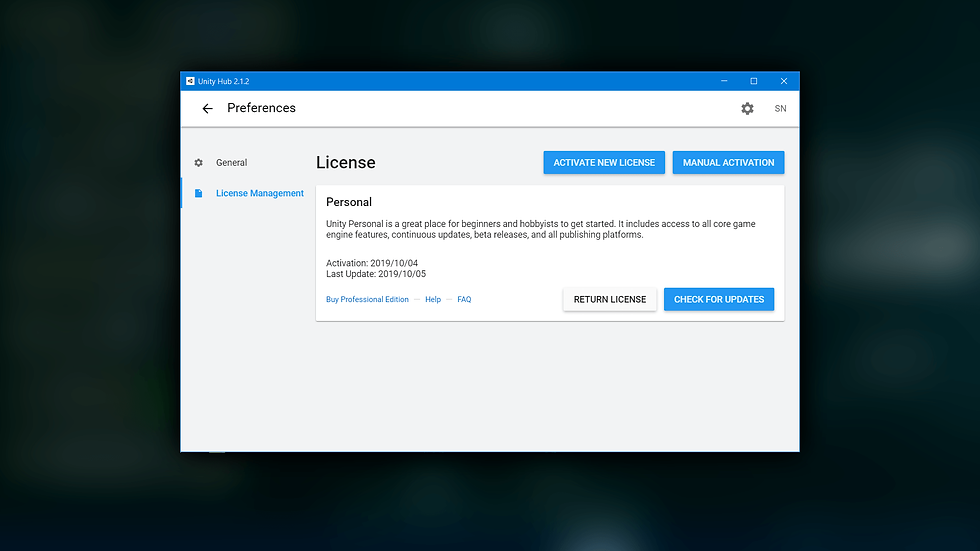Click Activate New License button
The height and width of the screenshot is (551, 980).
tap(604, 162)
